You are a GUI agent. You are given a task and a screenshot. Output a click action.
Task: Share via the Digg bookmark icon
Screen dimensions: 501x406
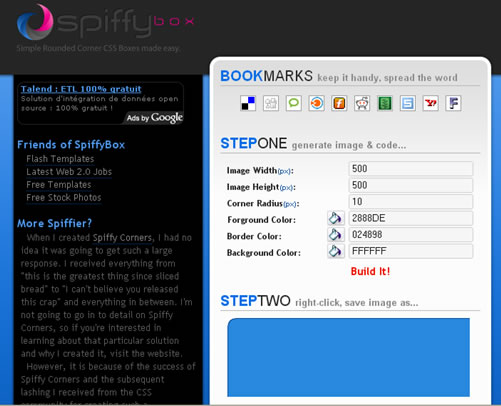(x=271, y=103)
